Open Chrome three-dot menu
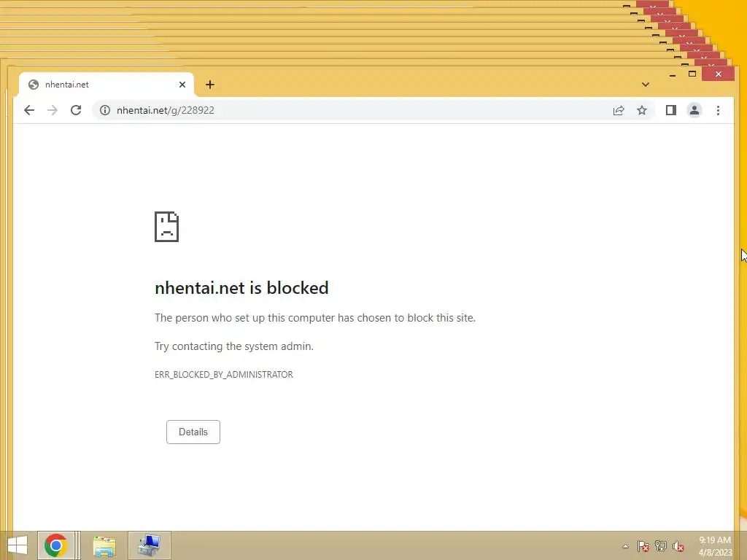The height and width of the screenshot is (560, 747). pyautogui.click(x=718, y=111)
